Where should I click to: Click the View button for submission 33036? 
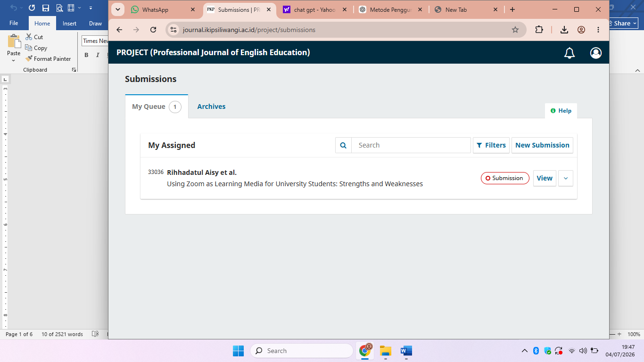tap(545, 178)
